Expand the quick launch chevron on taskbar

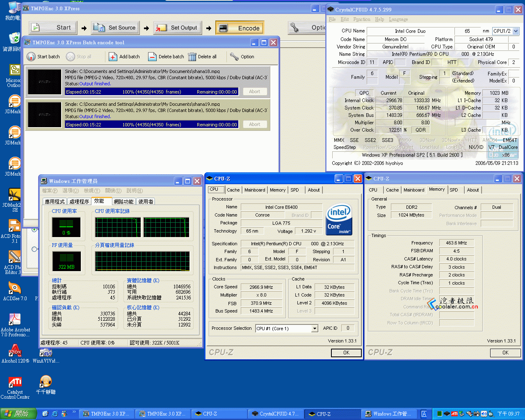tap(74, 412)
